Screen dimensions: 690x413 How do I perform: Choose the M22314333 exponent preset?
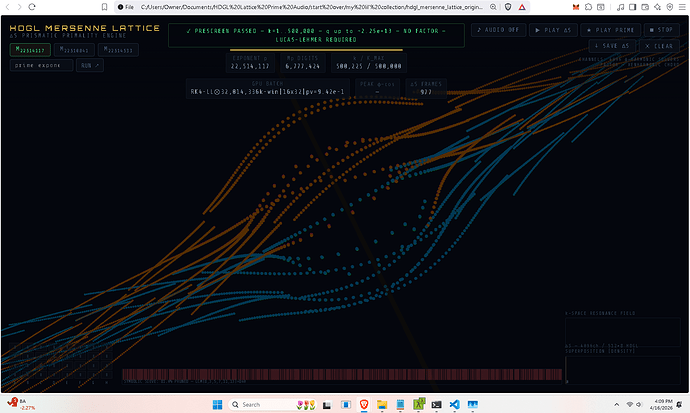pos(118,48)
